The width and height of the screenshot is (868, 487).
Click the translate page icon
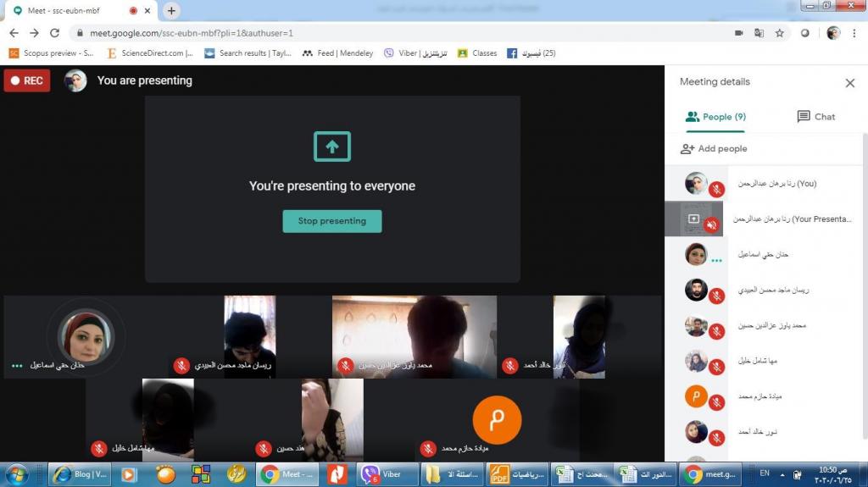coord(759,33)
